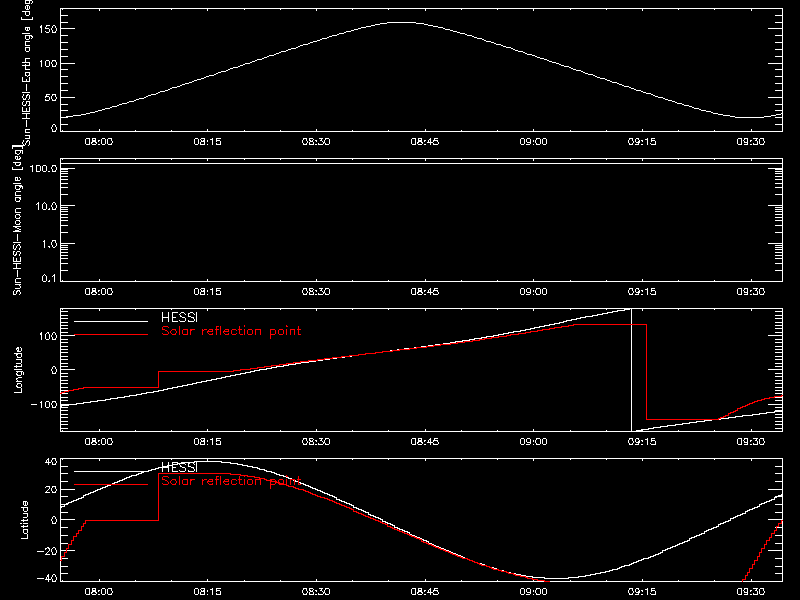Click 09:30 under the Longitude plot

tap(751, 442)
